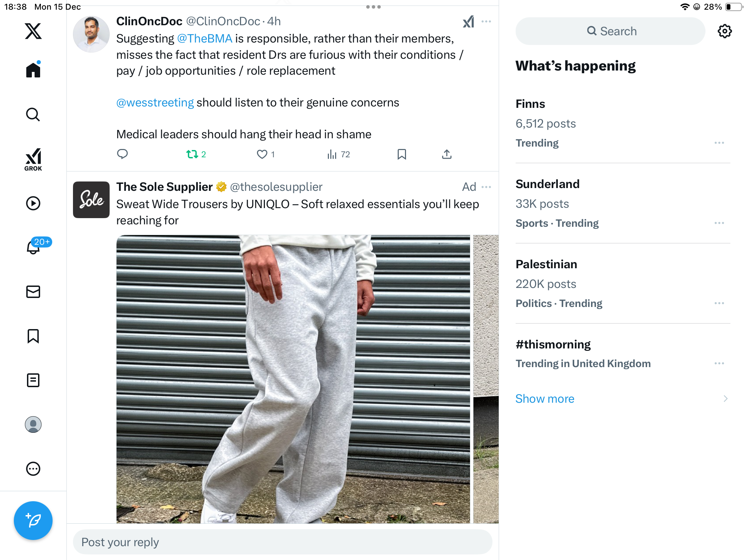The height and width of the screenshot is (560, 747).
Task: Open the UNIQLO sweat trousers ad image
Action: click(x=293, y=379)
